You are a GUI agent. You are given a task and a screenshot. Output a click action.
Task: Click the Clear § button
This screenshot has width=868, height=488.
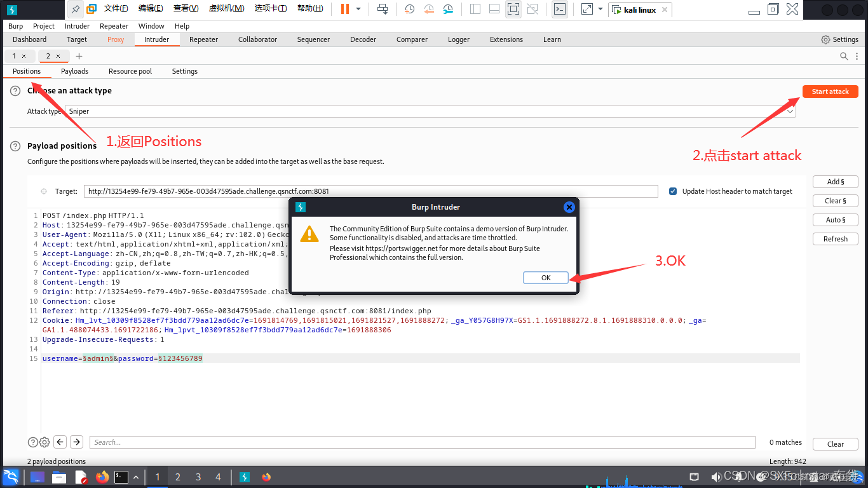coord(836,201)
